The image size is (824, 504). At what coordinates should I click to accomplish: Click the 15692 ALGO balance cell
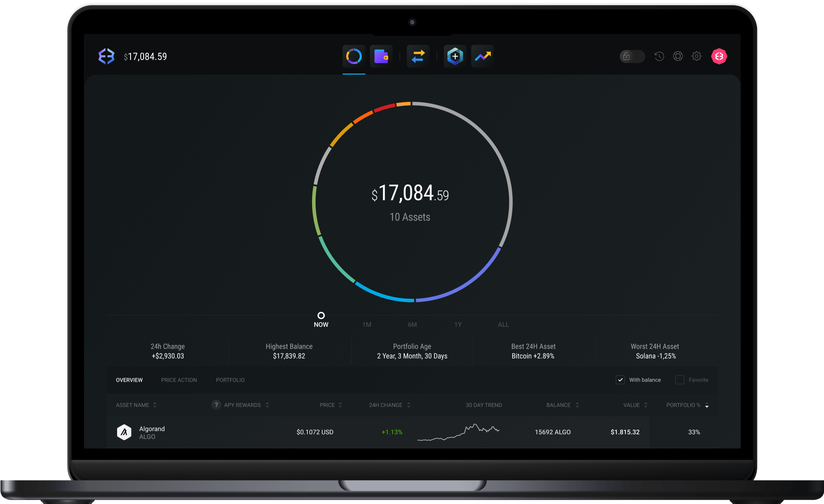tap(553, 432)
